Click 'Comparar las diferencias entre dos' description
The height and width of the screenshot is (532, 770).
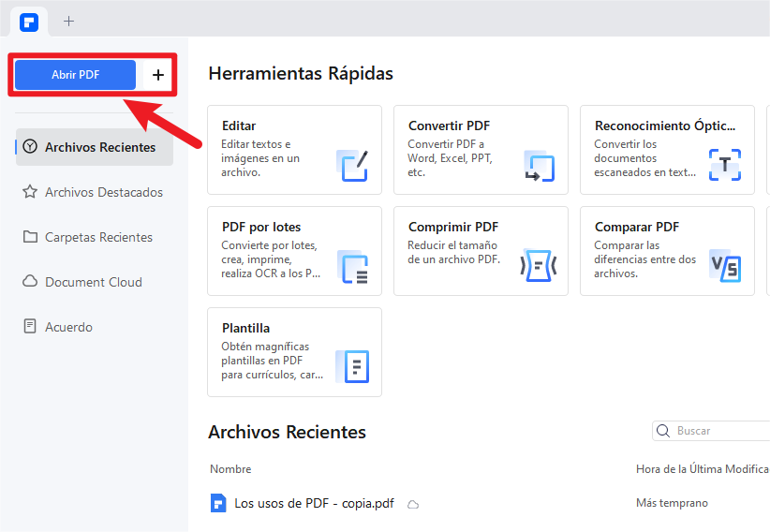[644, 259]
